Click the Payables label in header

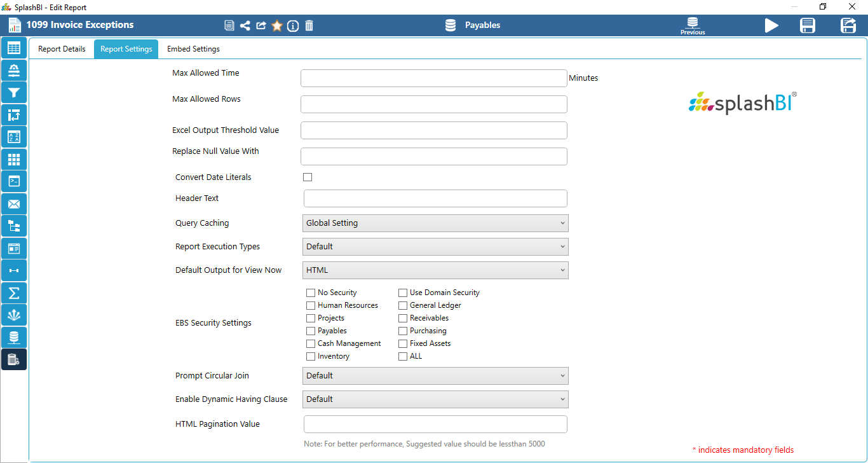pos(483,25)
